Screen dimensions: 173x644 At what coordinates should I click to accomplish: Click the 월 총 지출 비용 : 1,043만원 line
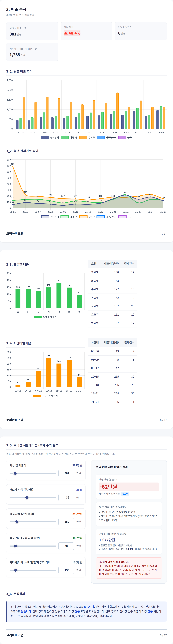[x=113, y=507]
